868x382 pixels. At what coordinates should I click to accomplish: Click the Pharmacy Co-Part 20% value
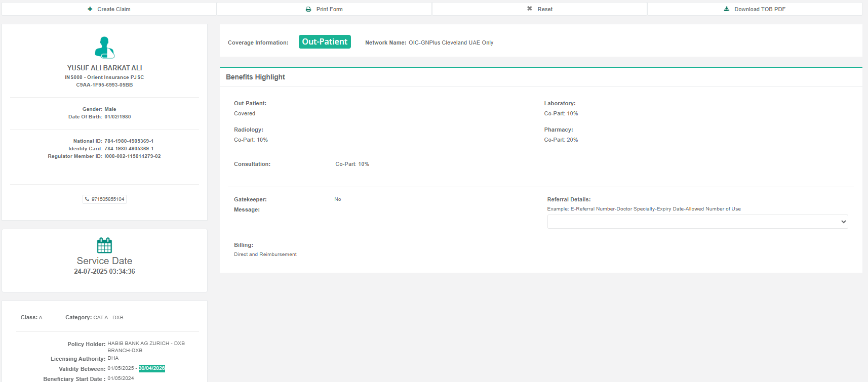561,140
